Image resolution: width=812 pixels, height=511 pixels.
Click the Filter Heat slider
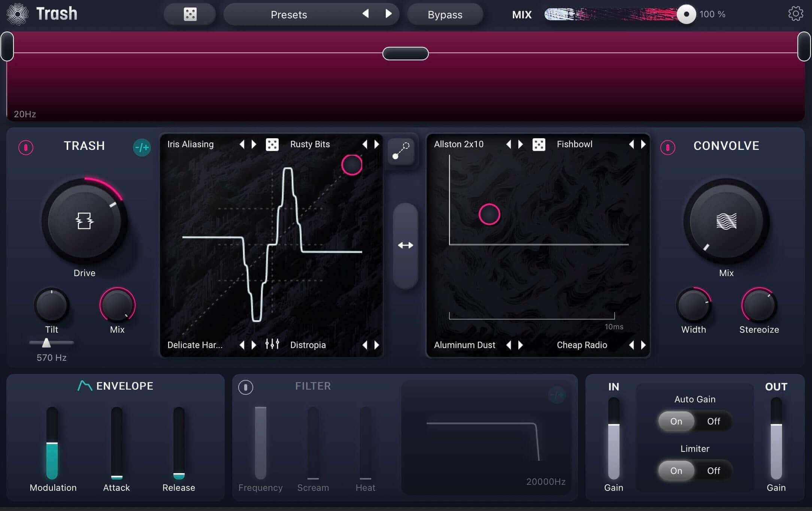[x=366, y=443]
